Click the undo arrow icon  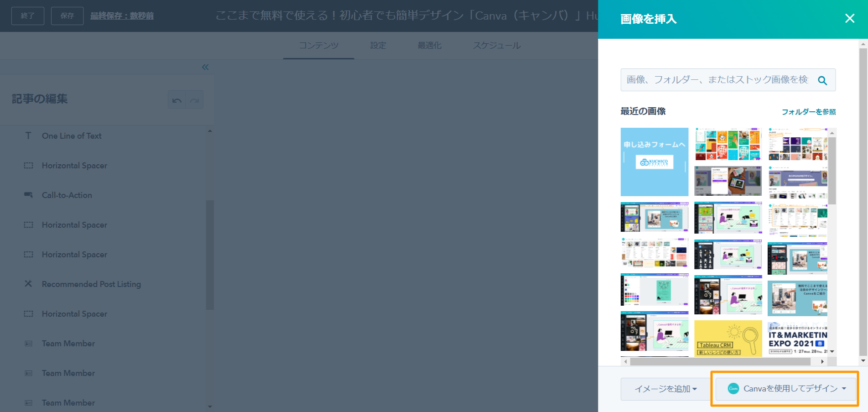(177, 100)
